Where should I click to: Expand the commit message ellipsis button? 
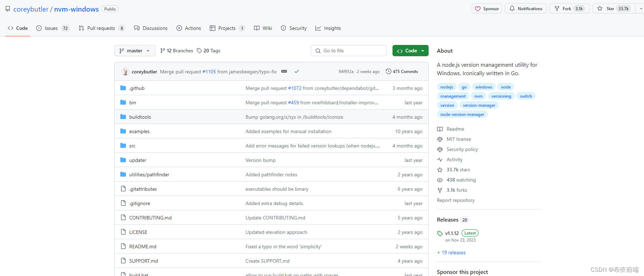click(x=284, y=71)
